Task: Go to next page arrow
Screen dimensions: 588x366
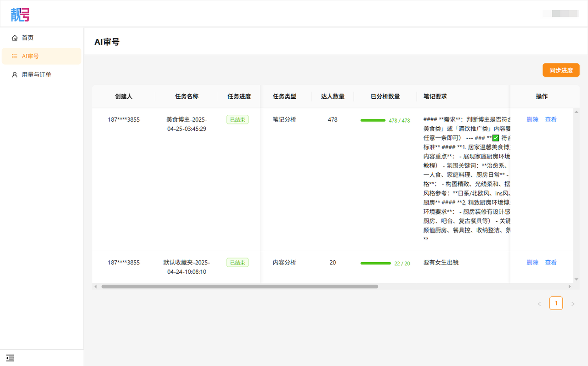Action: [x=572, y=304]
